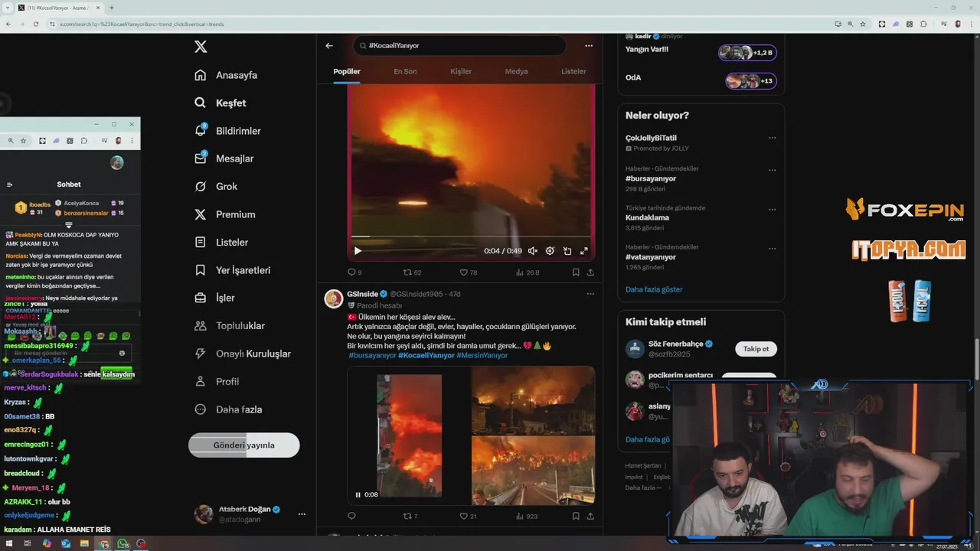Click Daha fazla göster under trends
980x551 pixels.
(654, 289)
